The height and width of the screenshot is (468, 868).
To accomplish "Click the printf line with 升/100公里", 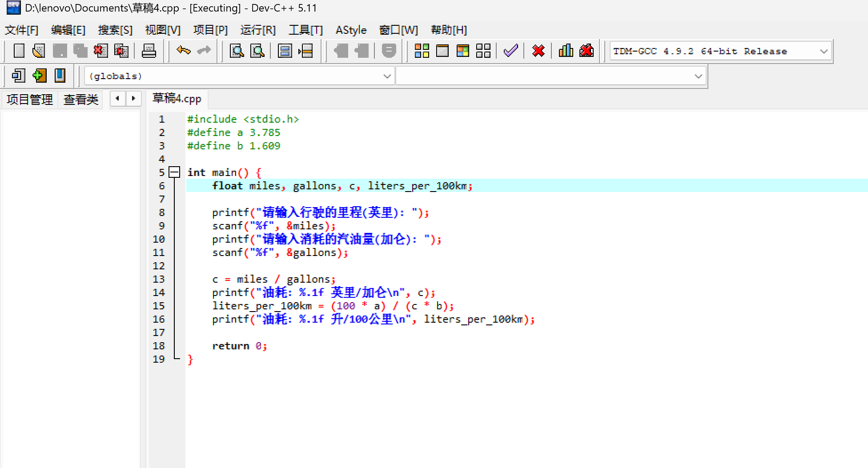I will [374, 319].
